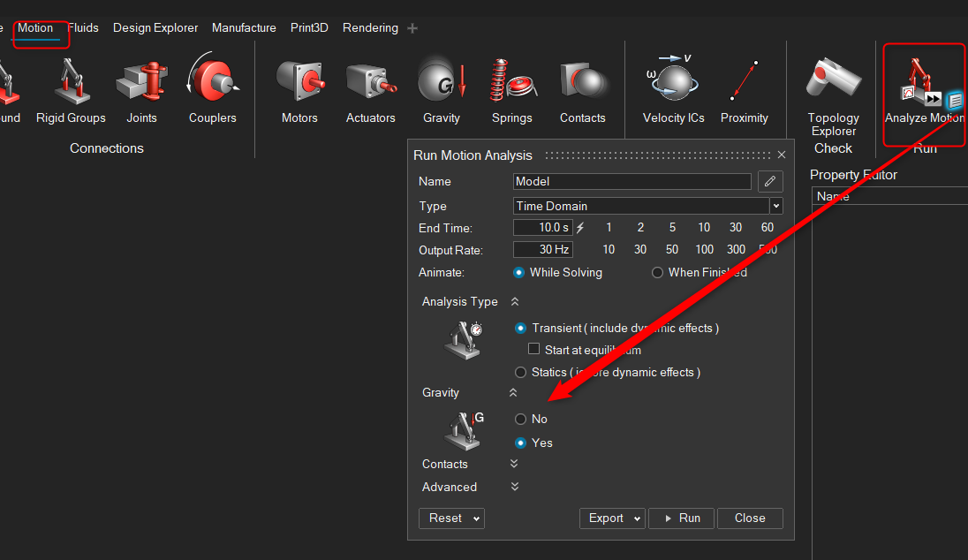Click the Name input field
The height and width of the screenshot is (560, 968).
pos(632,182)
